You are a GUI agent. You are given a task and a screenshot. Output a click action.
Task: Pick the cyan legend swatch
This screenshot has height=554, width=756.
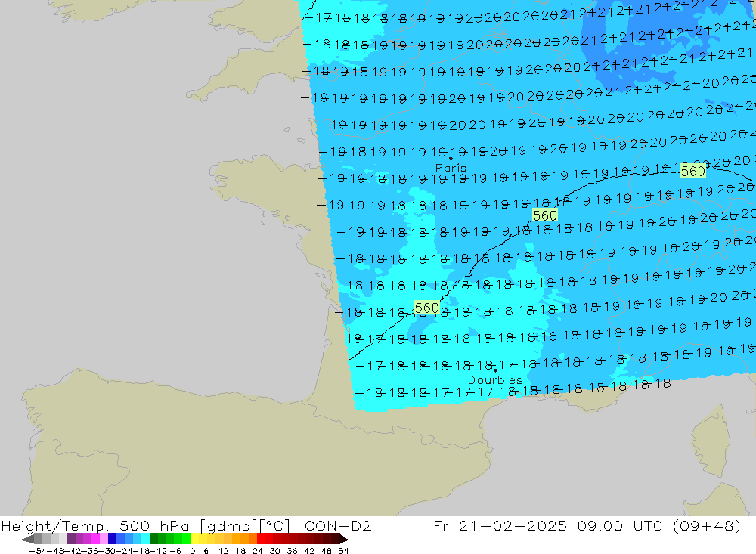pyautogui.click(x=145, y=539)
